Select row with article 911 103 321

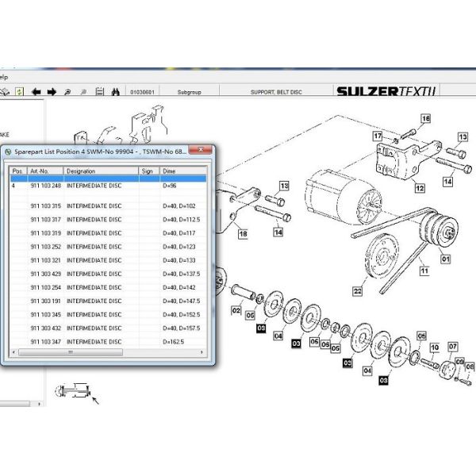[x=45, y=260]
